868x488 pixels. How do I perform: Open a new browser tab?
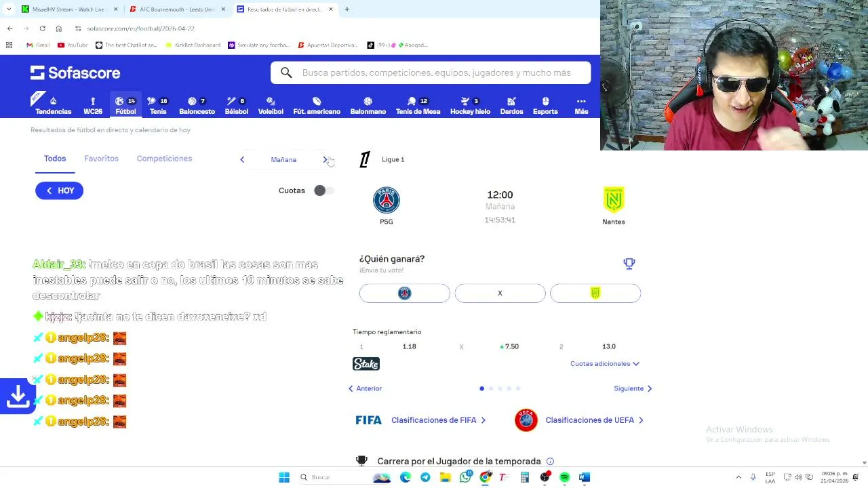[347, 9]
